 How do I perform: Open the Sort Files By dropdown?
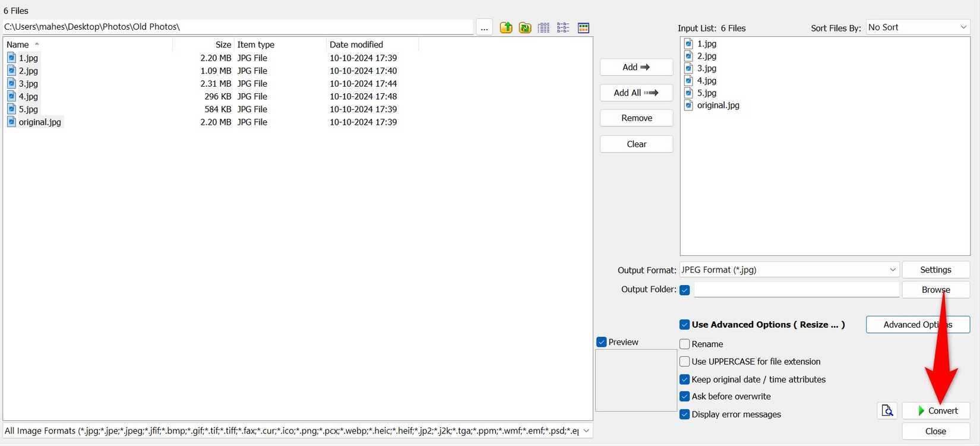tap(918, 27)
